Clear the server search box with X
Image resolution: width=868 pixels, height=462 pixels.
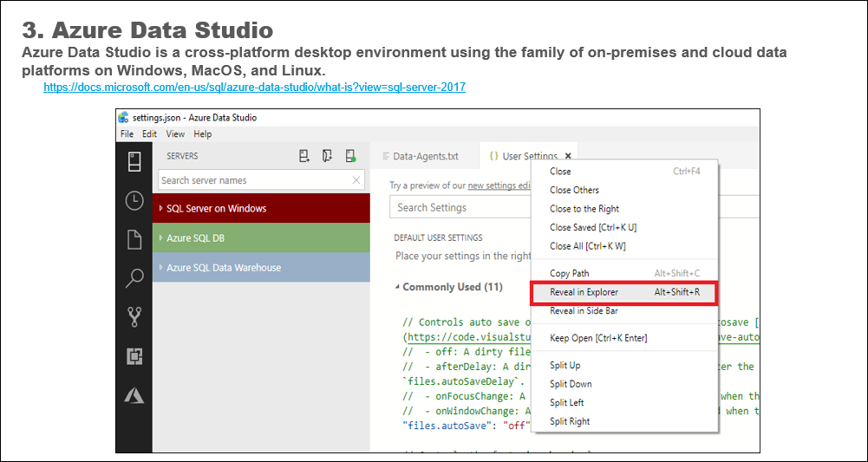(x=356, y=180)
